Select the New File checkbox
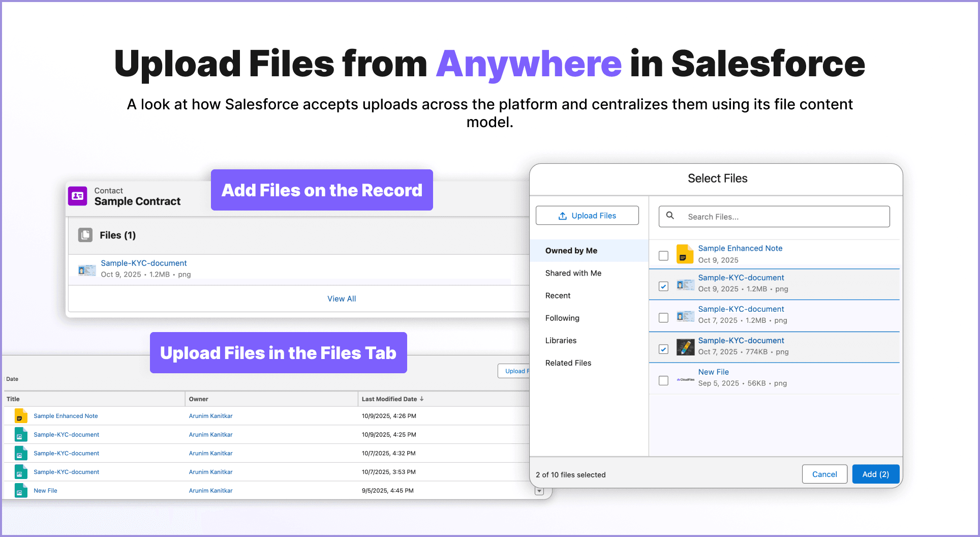 point(663,380)
